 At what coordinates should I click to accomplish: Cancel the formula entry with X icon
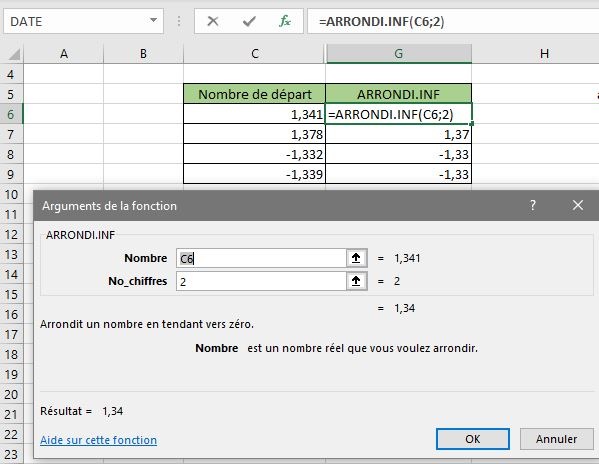tap(213, 21)
